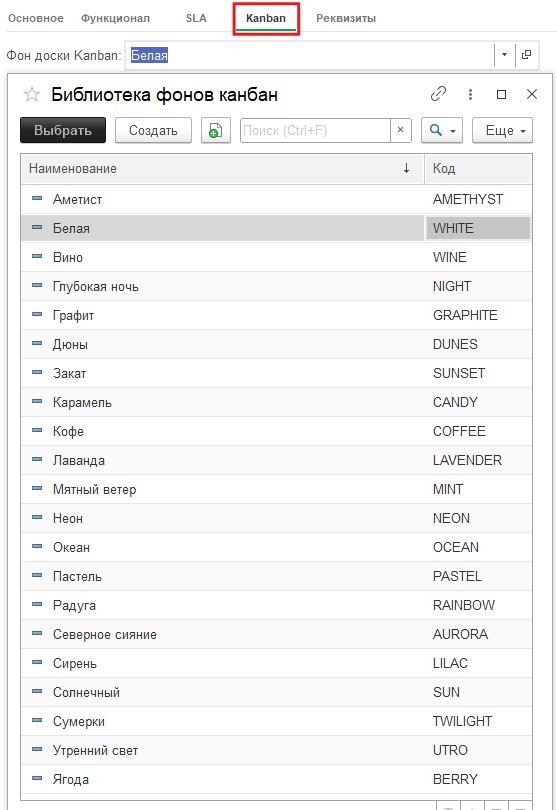Screen dimensions: 557x810
Task: Maximize the Библиотека фонов канбан dialog
Action: (501, 94)
